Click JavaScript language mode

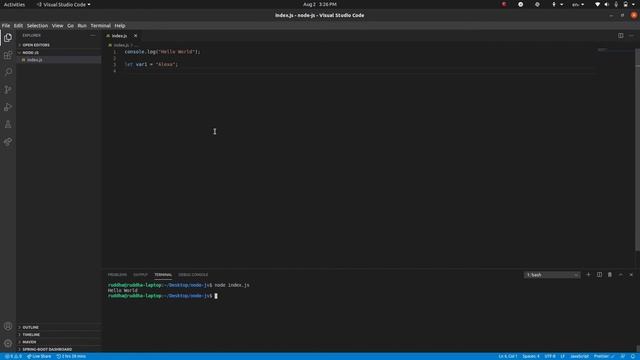coord(579,356)
